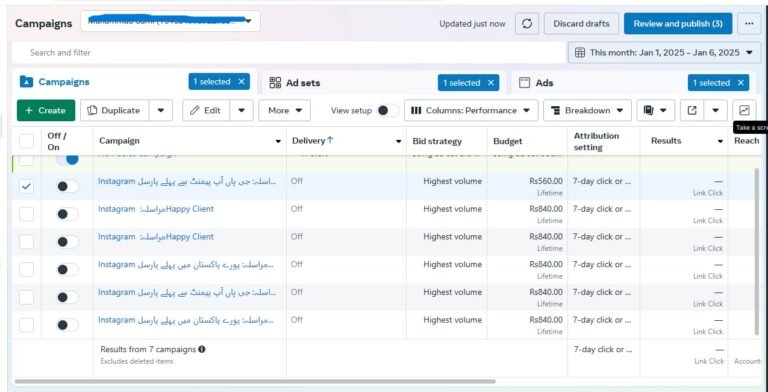
Task: Click the Delivery sort arrow icon
Action: click(x=330, y=140)
